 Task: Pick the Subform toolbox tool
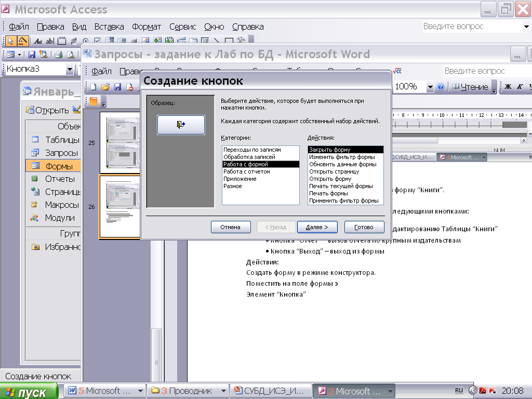[x=205, y=41]
